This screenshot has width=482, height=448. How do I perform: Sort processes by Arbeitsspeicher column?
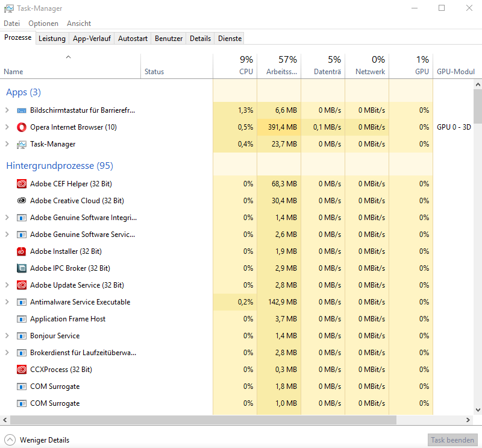279,66
